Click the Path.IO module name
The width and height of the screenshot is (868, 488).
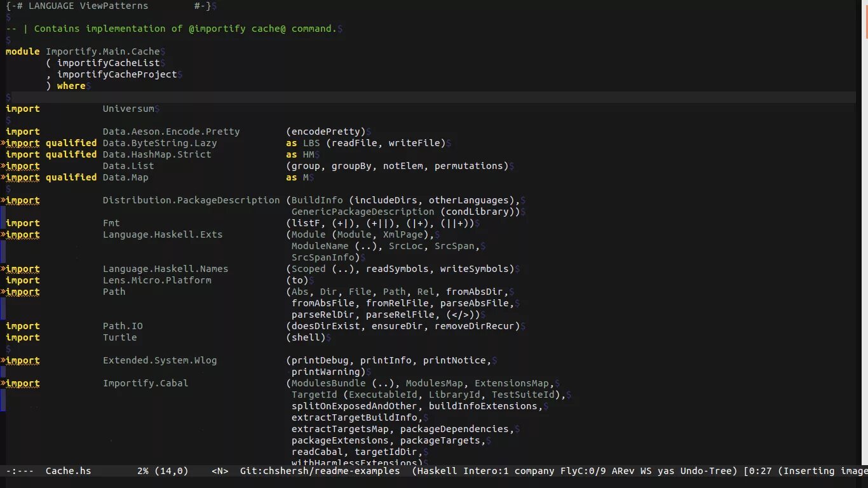click(123, 326)
